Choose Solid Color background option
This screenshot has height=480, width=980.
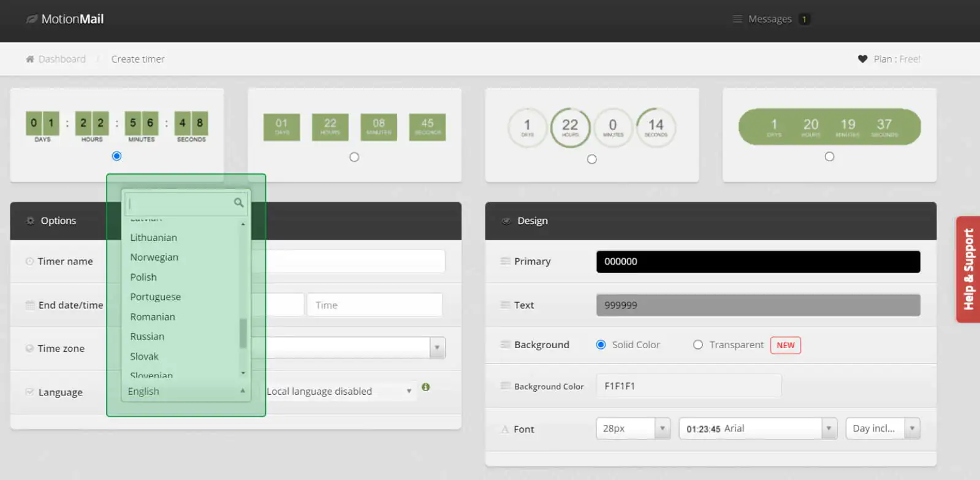click(601, 345)
